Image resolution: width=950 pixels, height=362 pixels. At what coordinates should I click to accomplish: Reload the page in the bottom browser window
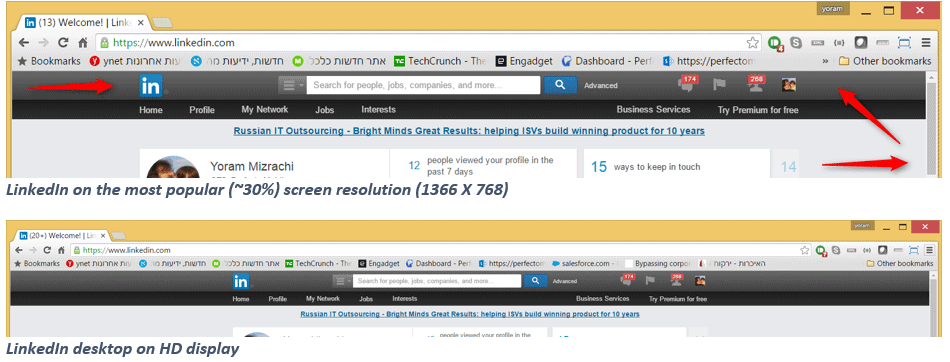[x=47, y=250]
